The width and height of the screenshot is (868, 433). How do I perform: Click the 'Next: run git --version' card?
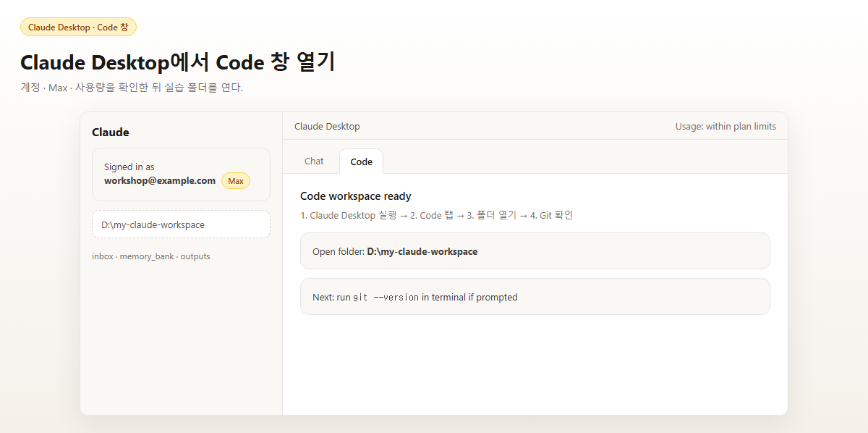535,297
